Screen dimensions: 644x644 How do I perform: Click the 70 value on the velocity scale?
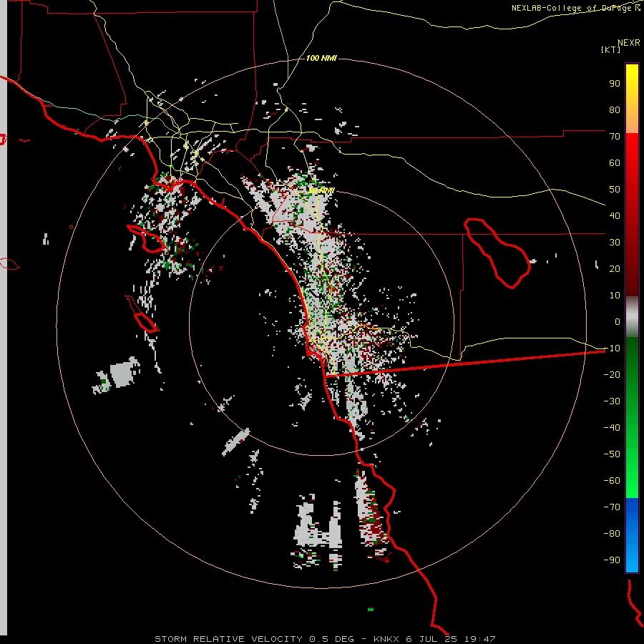[615, 137]
